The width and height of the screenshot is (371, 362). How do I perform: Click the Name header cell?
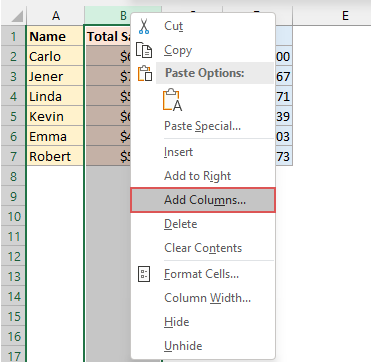55,36
